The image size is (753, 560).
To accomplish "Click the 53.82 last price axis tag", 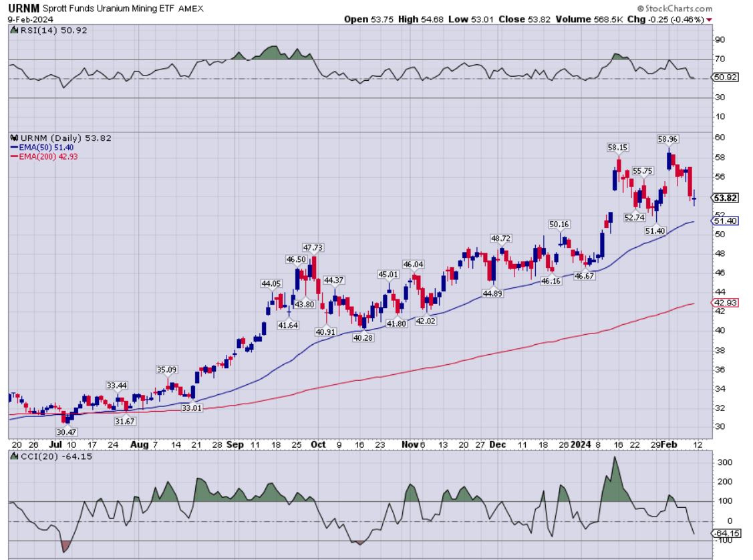I will point(725,198).
